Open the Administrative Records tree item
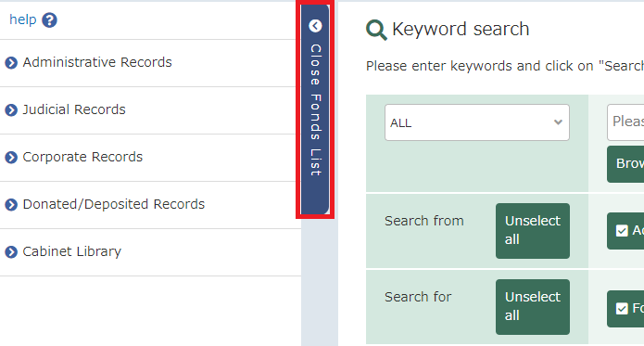 (x=97, y=62)
